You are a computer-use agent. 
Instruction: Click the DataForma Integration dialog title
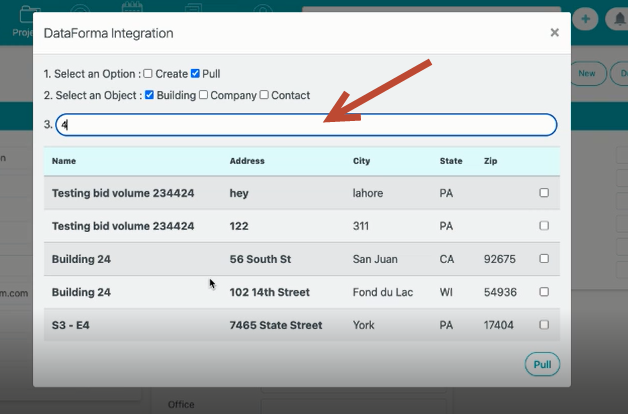(109, 33)
